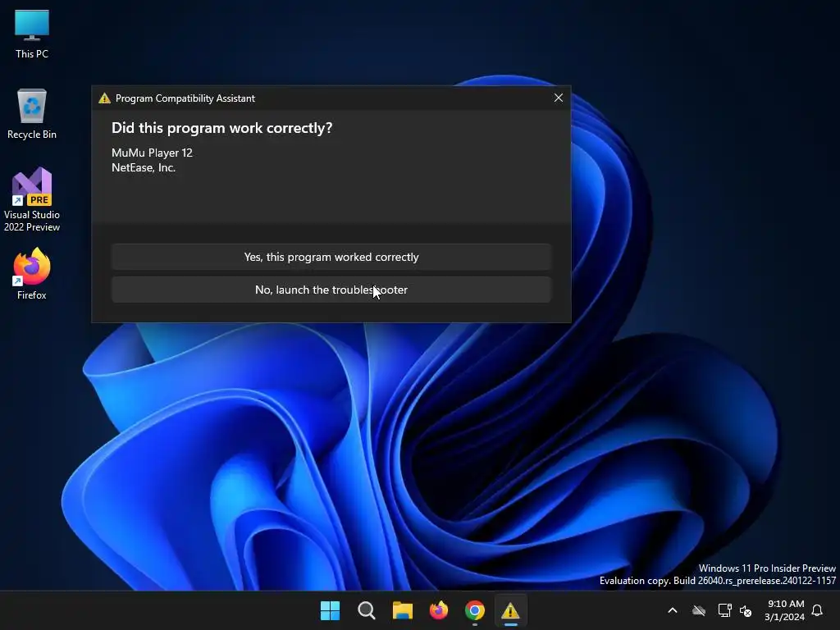Select Visual Studio 2022 Preview shortcut

point(32,199)
